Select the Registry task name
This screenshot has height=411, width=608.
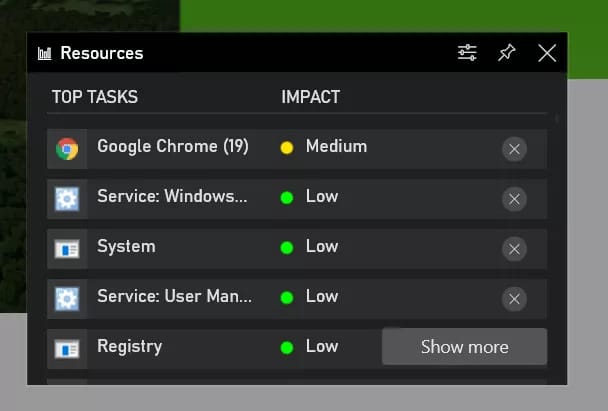pyautogui.click(x=129, y=346)
